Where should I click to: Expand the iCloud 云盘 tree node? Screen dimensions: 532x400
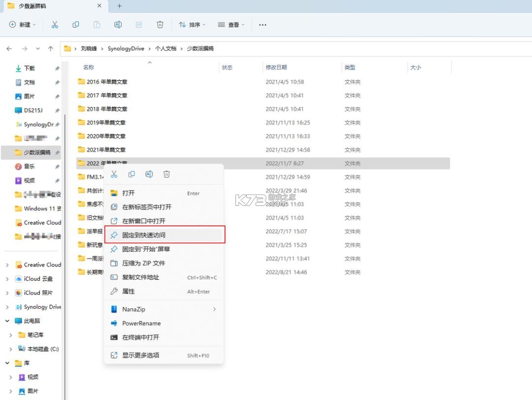click(7, 279)
